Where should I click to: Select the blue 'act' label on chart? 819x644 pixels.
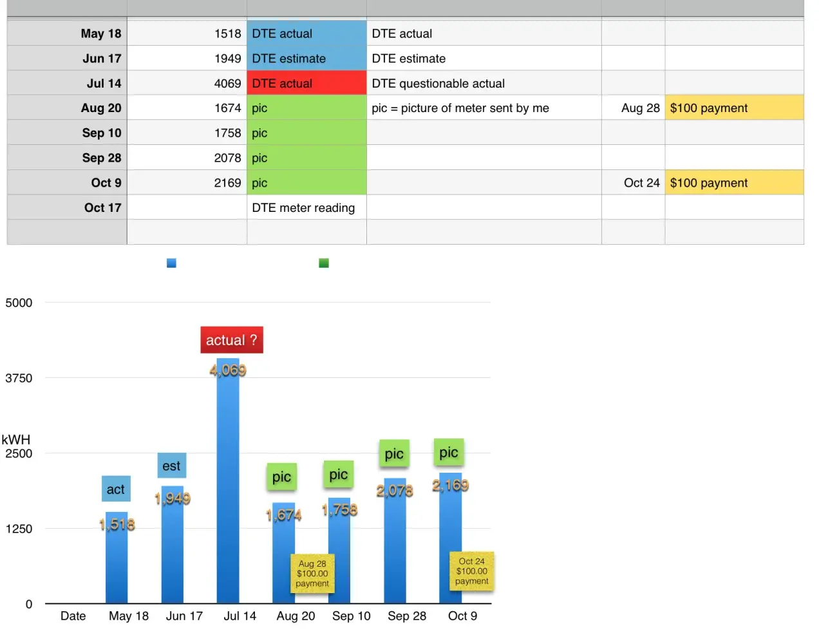pos(116,489)
